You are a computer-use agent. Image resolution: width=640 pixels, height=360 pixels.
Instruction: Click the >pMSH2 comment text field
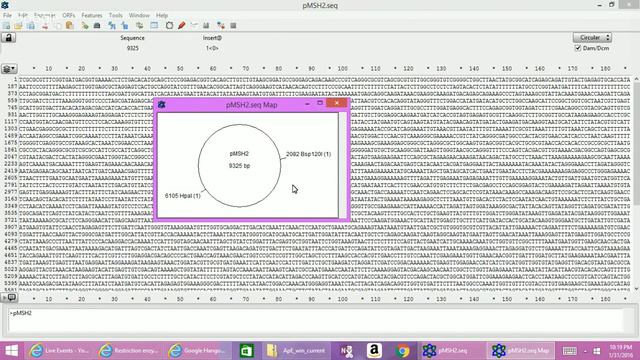[315, 320]
